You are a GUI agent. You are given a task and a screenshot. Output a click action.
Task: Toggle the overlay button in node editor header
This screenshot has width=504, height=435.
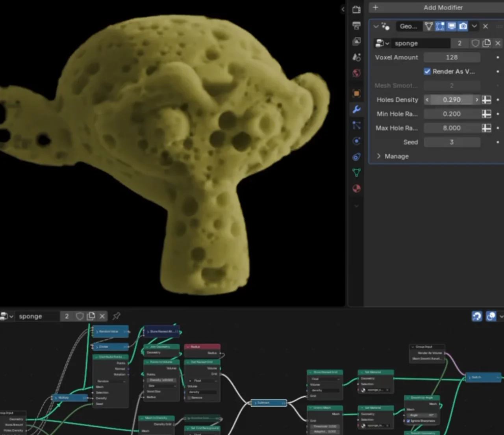click(491, 316)
